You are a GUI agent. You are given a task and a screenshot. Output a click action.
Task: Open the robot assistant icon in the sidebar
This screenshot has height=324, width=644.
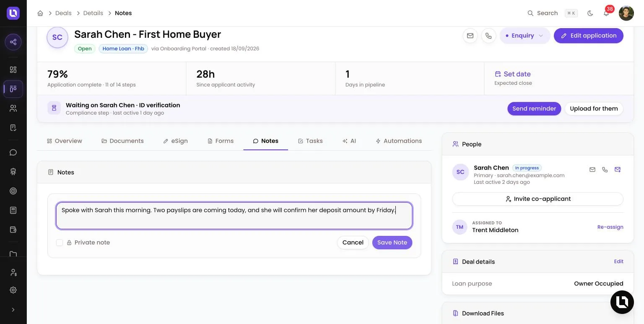tap(13, 172)
